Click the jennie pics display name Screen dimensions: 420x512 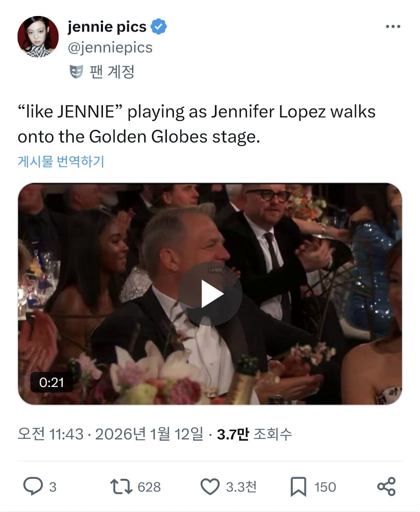[x=107, y=27]
